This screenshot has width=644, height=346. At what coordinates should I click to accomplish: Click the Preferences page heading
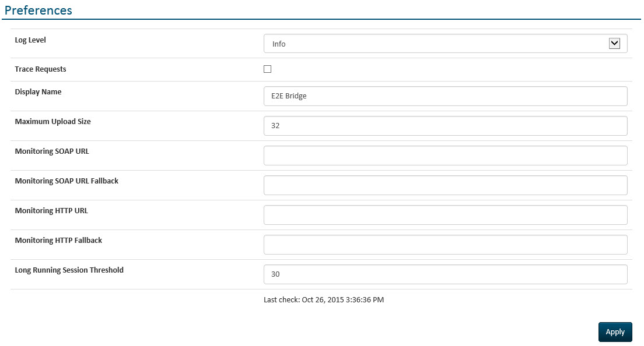38,10
